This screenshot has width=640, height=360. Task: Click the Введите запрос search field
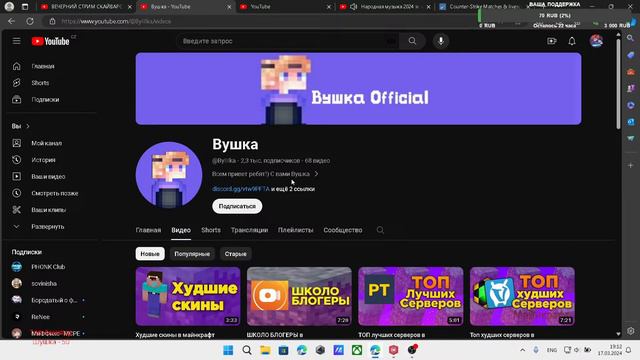286,41
